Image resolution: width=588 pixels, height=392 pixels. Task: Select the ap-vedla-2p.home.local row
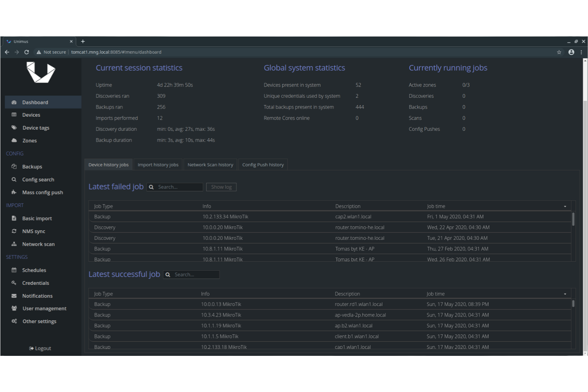(x=330, y=315)
